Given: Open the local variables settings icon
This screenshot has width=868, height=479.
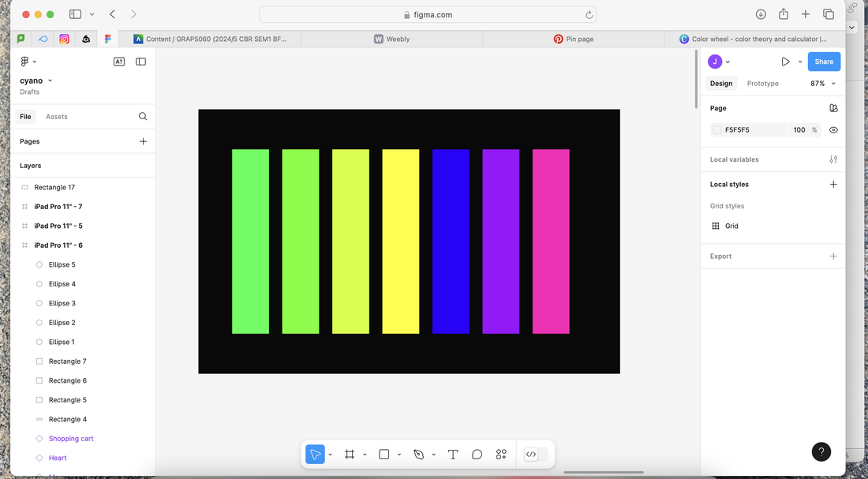Looking at the screenshot, I should click(833, 159).
